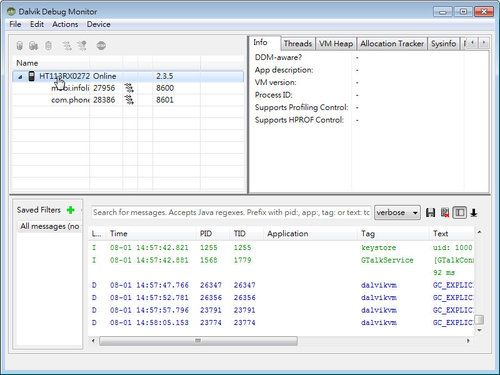
Task: Click the threads icon in the 28386 row
Action: coord(129,100)
